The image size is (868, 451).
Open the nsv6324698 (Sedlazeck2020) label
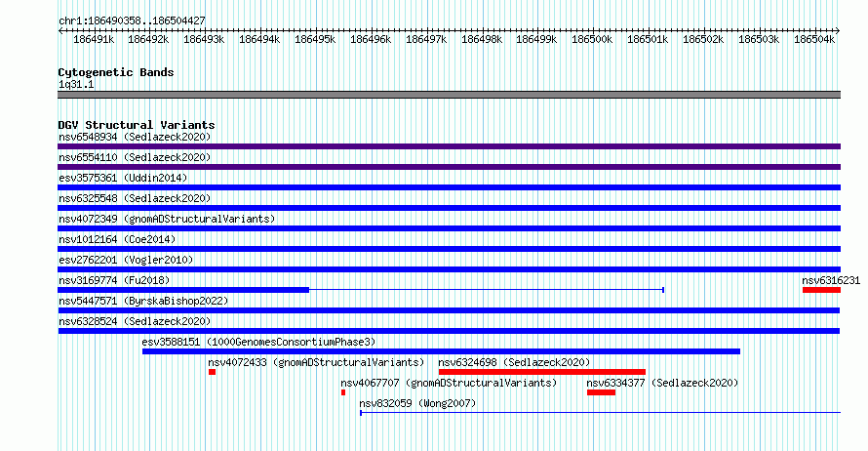pyautogui.click(x=514, y=362)
